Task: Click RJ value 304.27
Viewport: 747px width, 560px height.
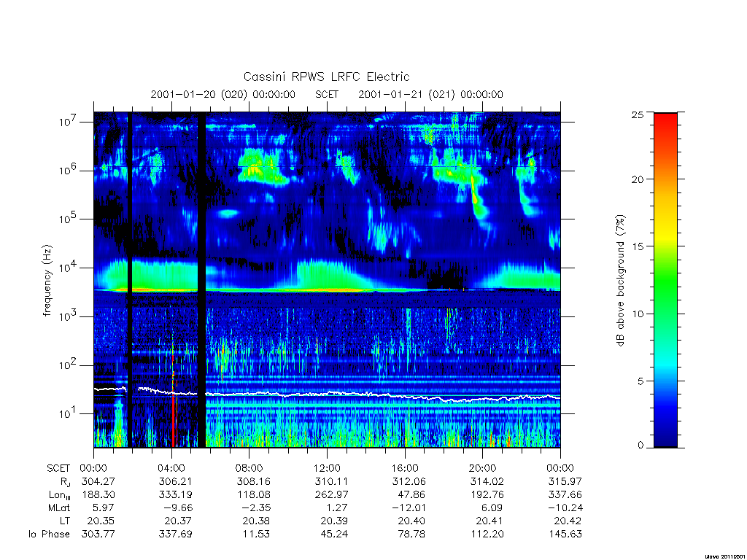Action: [x=98, y=481]
